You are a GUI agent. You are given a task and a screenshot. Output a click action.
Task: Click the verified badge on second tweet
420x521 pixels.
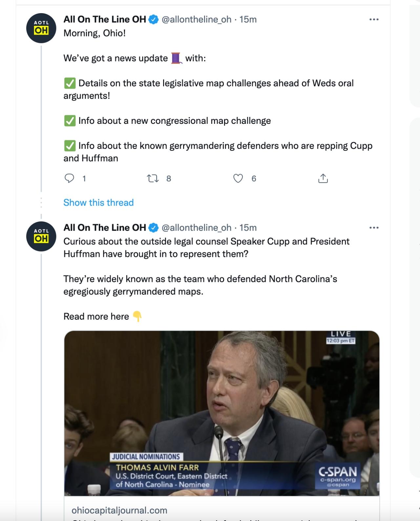(x=154, y=228)
